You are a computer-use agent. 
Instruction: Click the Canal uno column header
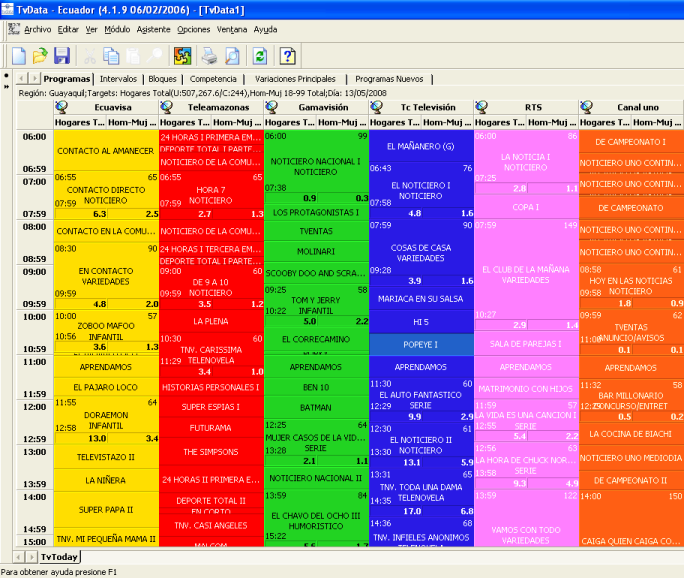(631, 107)
